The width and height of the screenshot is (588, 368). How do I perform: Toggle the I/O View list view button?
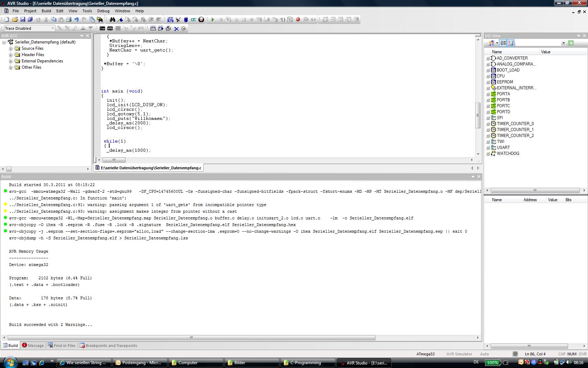(511, 43)
